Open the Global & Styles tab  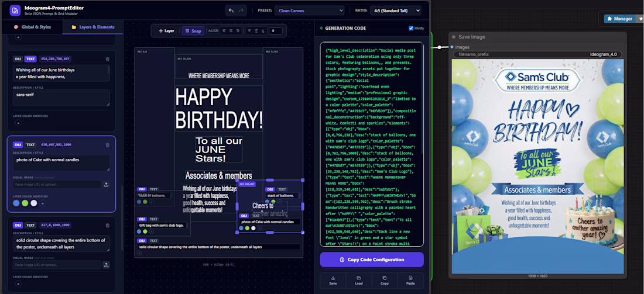[32, 27]
